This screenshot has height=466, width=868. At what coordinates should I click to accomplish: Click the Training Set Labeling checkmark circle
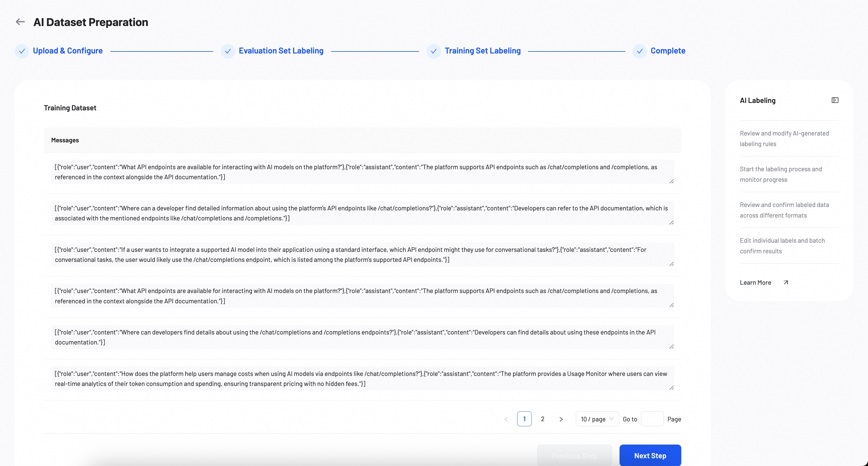434,51
